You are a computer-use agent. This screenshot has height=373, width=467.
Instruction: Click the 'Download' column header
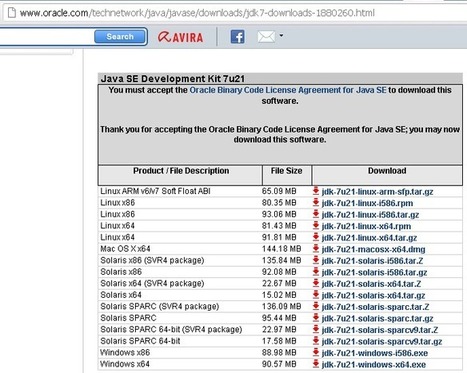coord(387,171)
